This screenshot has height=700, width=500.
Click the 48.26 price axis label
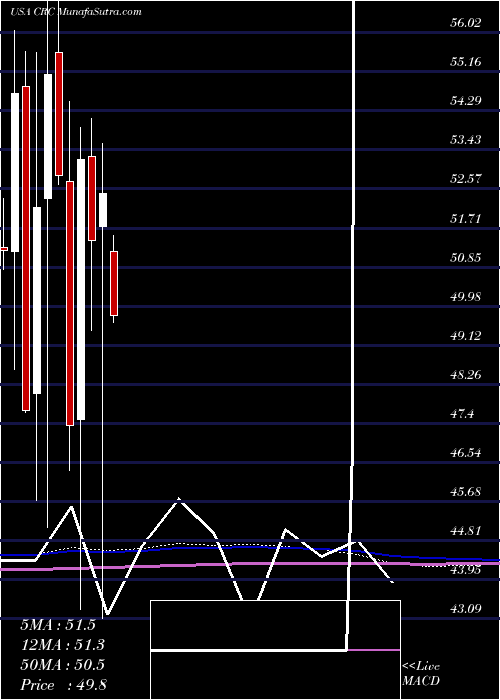pyautogui.click(x=465, y=375)
